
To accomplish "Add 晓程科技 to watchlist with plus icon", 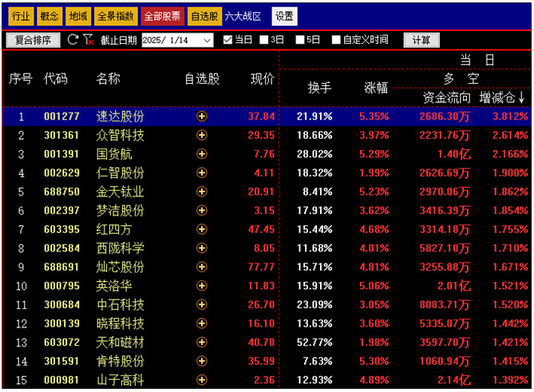I will pyautogui.click(x=202, y=323).
